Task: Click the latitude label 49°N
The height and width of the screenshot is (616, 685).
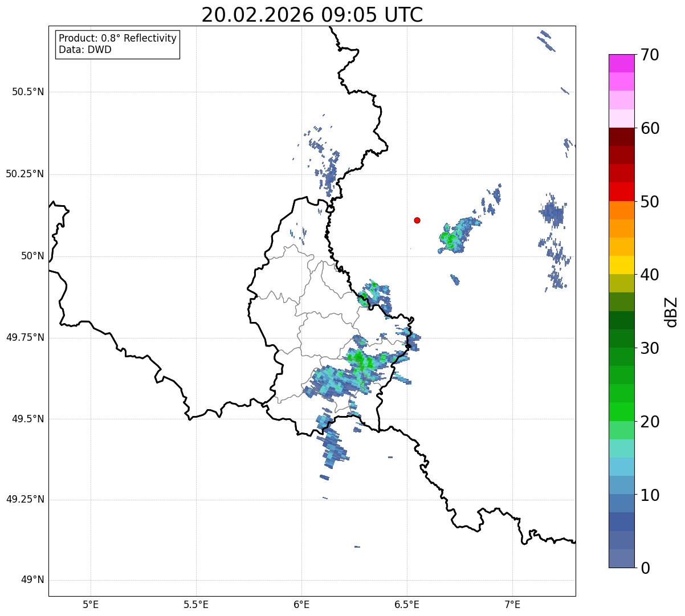Action: [x=33, y=580]
